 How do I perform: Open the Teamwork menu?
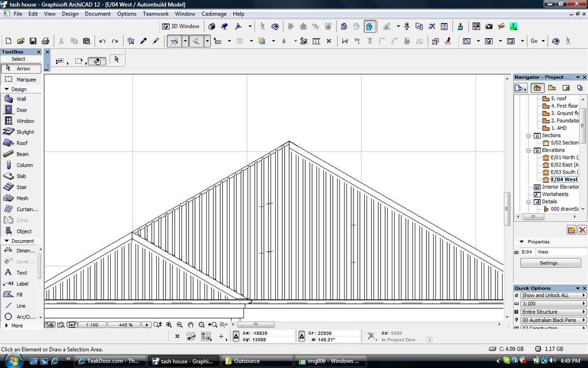(x=156, y=14)
